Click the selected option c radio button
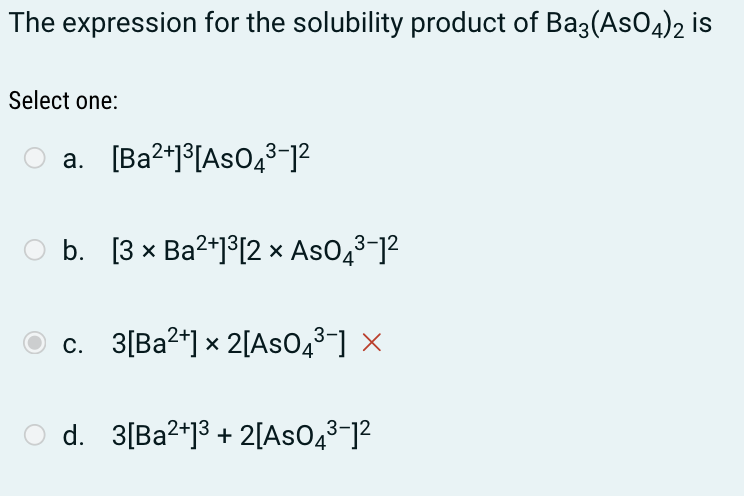The image size is (744, 496). pos(35,343)
